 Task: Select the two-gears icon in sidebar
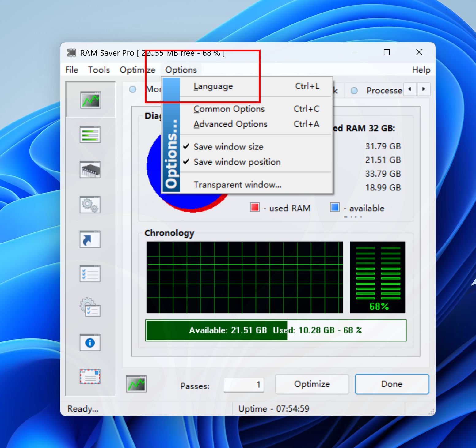90,205
